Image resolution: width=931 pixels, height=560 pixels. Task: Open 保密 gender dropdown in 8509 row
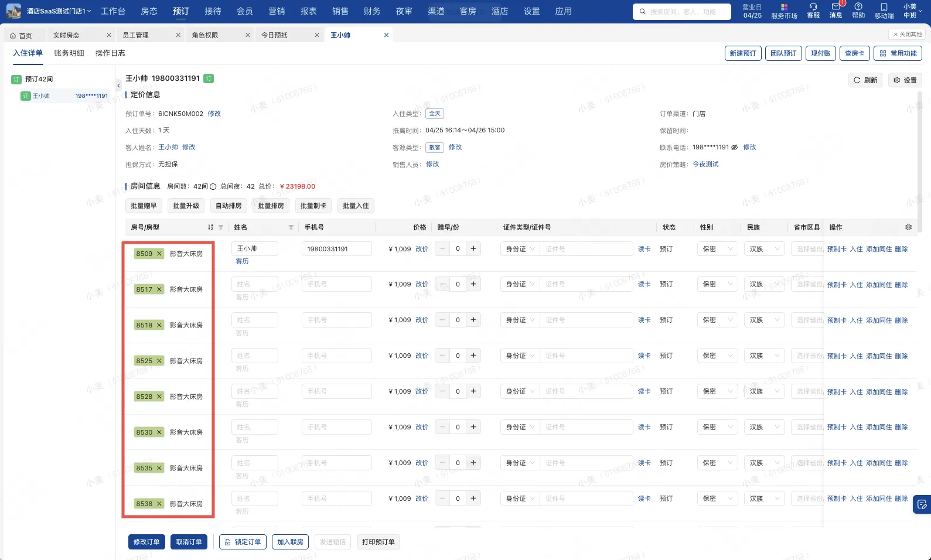click(x=718, y=249)
